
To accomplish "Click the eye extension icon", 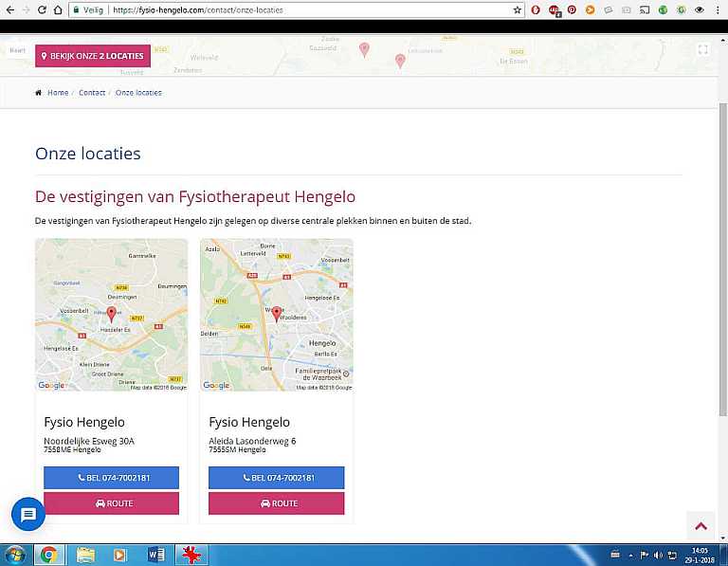I will point(699,9).
